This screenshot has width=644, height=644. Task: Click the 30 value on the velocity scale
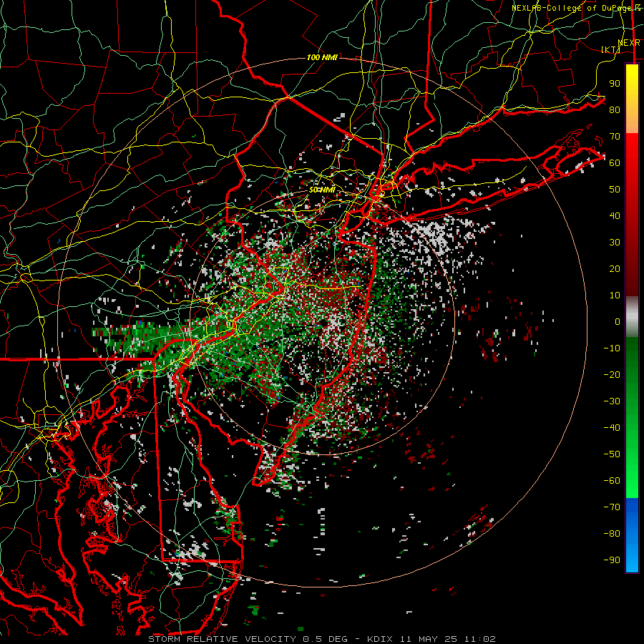click(x=615, y=243)
